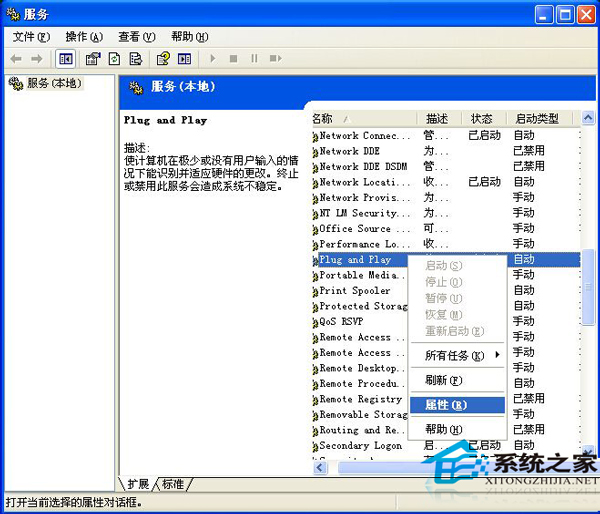Select the Network DDE DSDM service
The image size is (600, 514).
446,166
